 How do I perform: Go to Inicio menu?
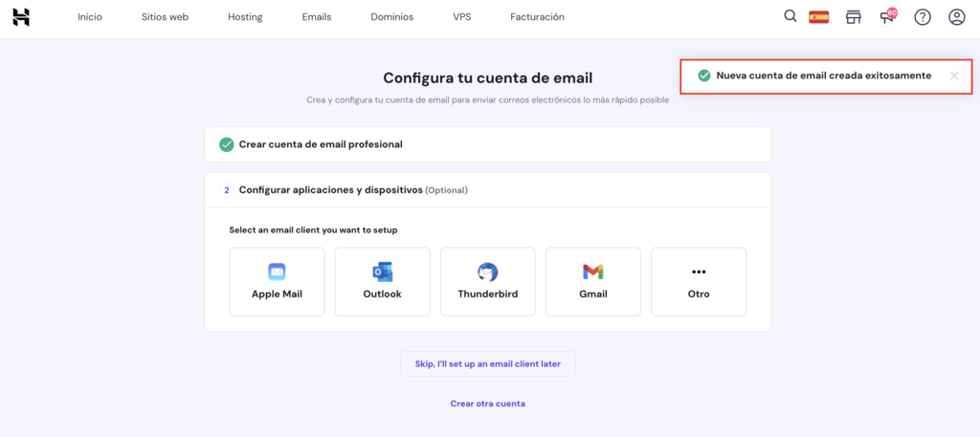[x=90, y=17]
